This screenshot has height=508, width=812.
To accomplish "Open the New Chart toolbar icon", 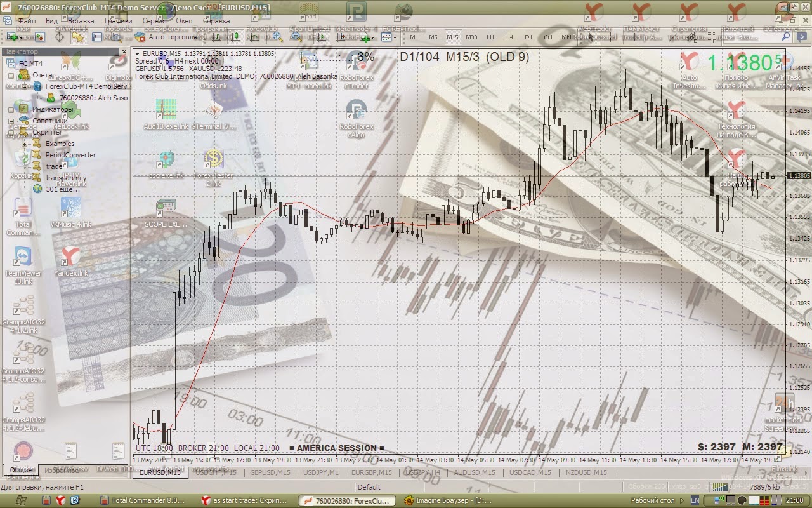I will tap(12, 37).
